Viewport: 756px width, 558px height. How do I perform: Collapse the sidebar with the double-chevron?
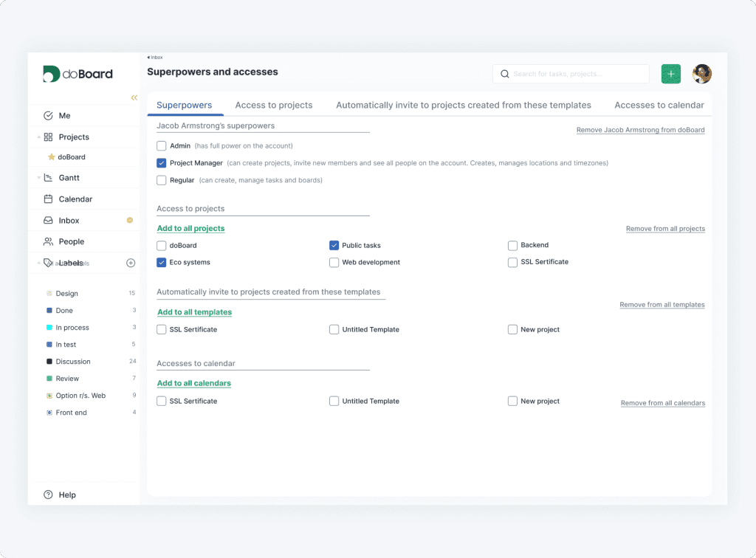(x=134, y=97)
